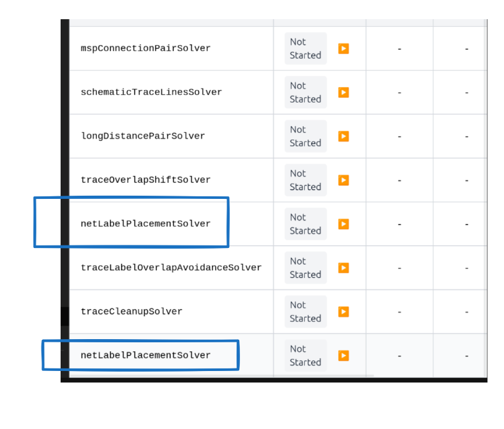Hit the traceCleanupSolver play icon
Image resolution: width=504 pixels, height=429 pixels.
[343, 312]
